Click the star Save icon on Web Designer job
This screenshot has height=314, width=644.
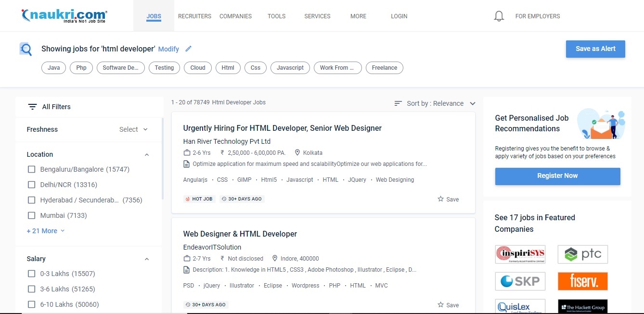[x=440, y=305]
